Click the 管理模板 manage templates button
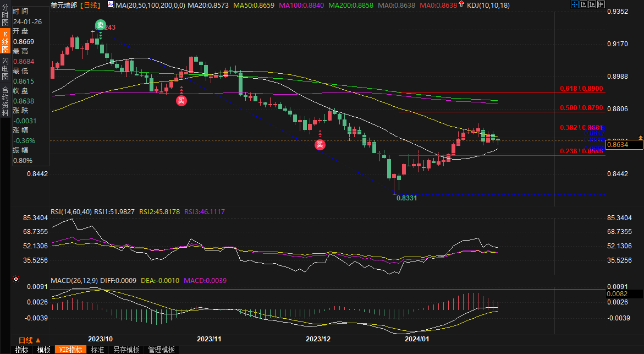 161,350
